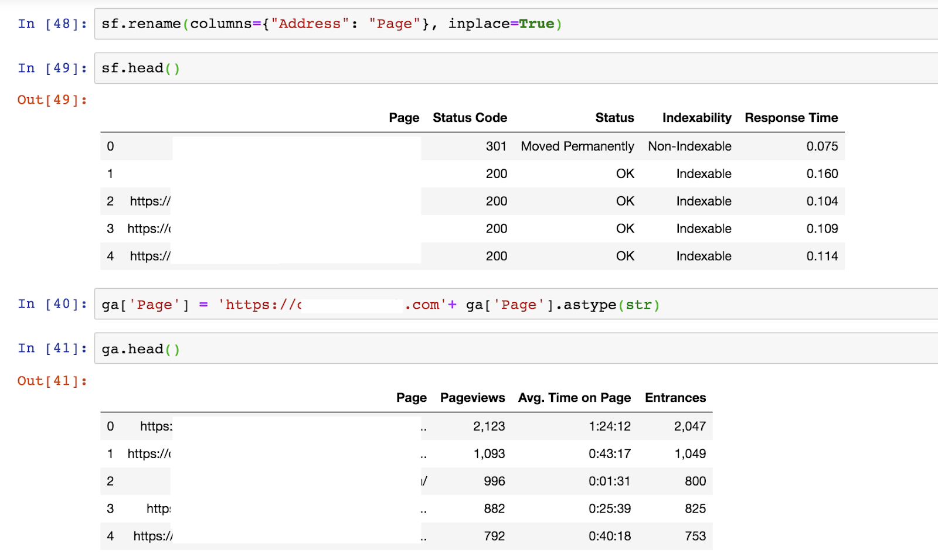The image size is (938, 560).
Task: Click the In [49] cell prompt
Action: 52,69
